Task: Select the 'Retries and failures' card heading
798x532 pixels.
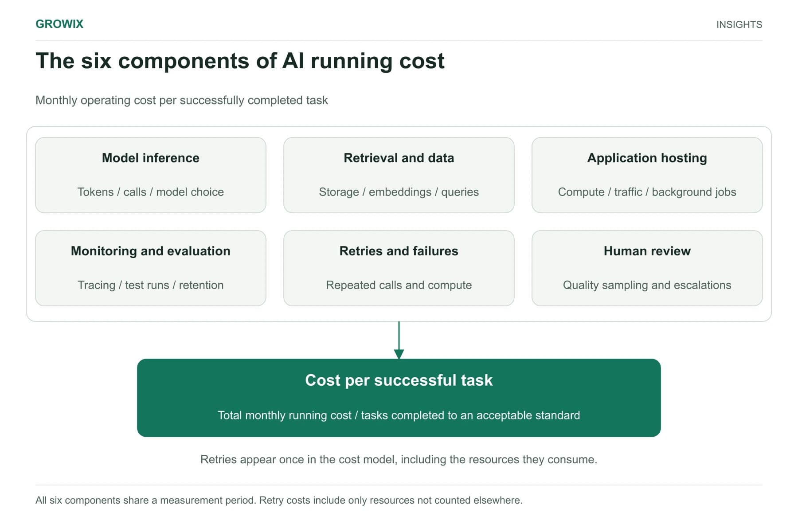Action: click(x=399, y=251)
